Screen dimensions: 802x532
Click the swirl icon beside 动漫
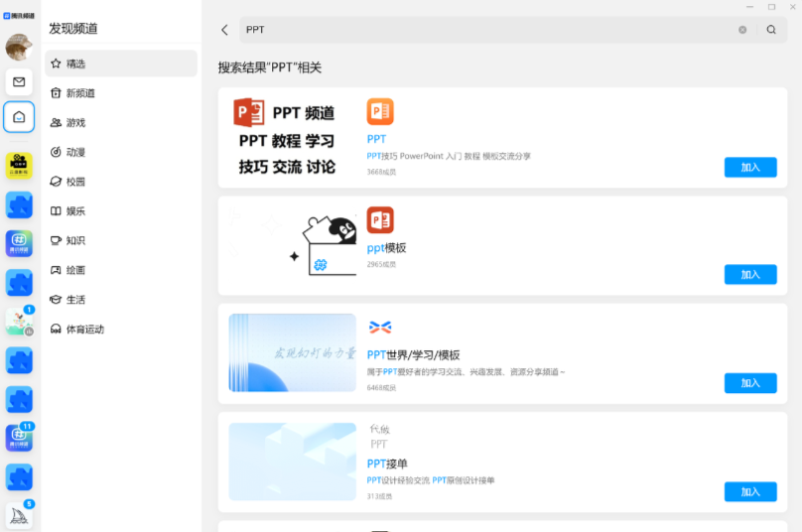(56, 152)
